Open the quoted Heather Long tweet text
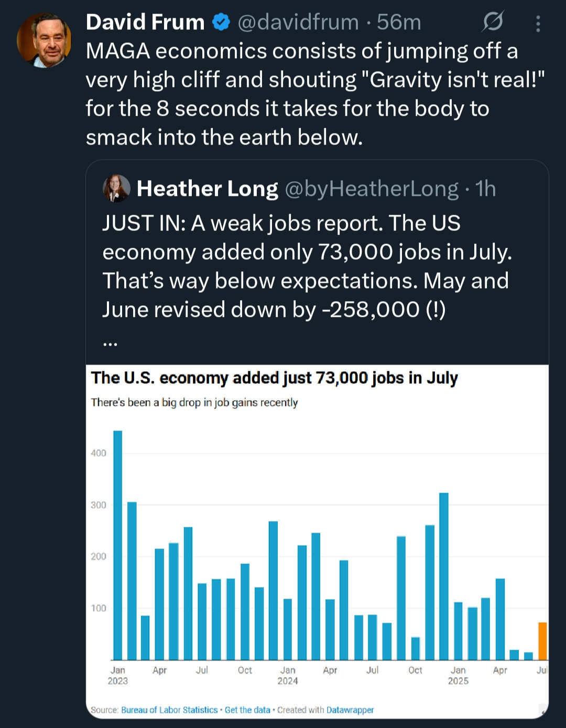566x728 pixels. coord(307,266)
